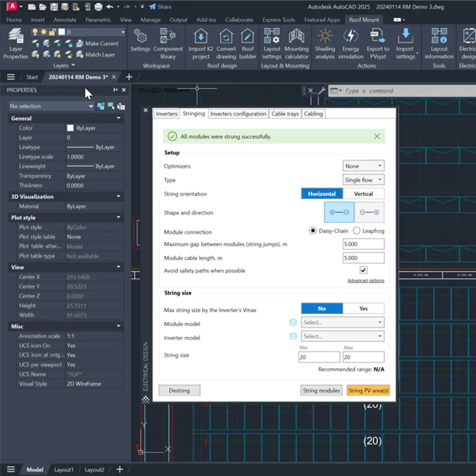
Task: Uncheck Avoid safety paths when possible
Action: (363, 270)
